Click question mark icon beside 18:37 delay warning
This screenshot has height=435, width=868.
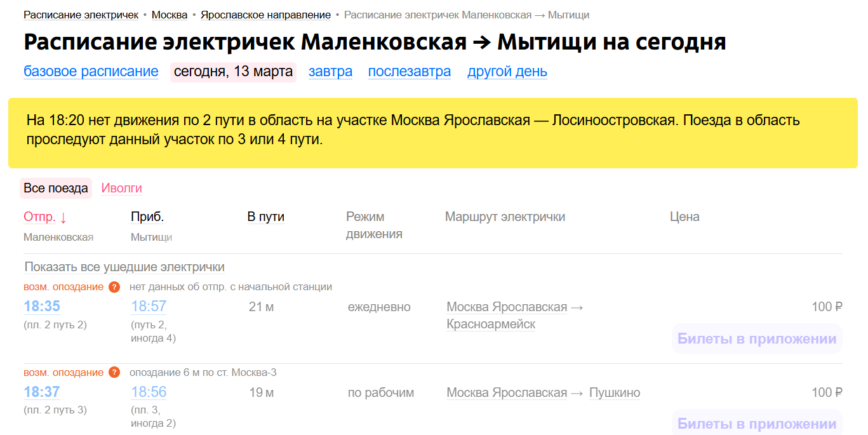click(x=114, y=373)
